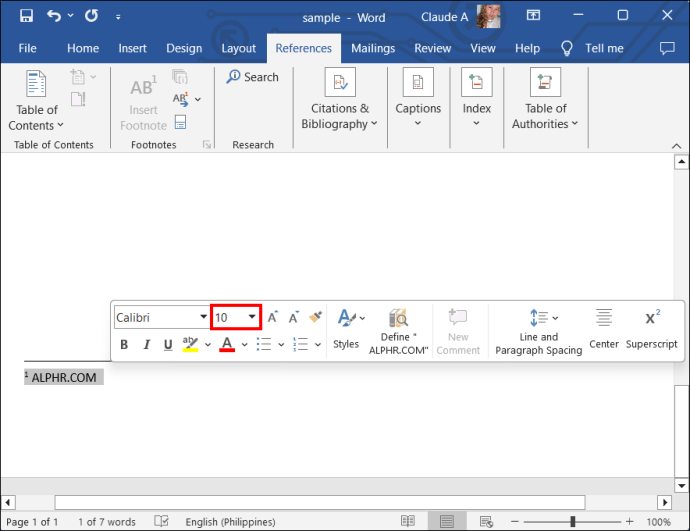Click the proofing check icon in status bar
690x531 pixels.
(161, 521)
